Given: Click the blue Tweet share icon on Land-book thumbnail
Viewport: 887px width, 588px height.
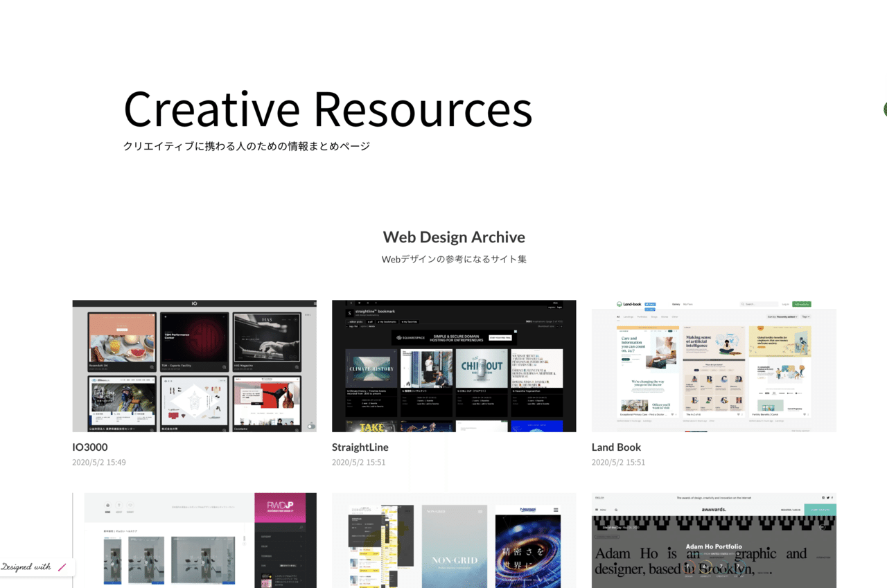Looking at the screenshot, I should 651,304.
